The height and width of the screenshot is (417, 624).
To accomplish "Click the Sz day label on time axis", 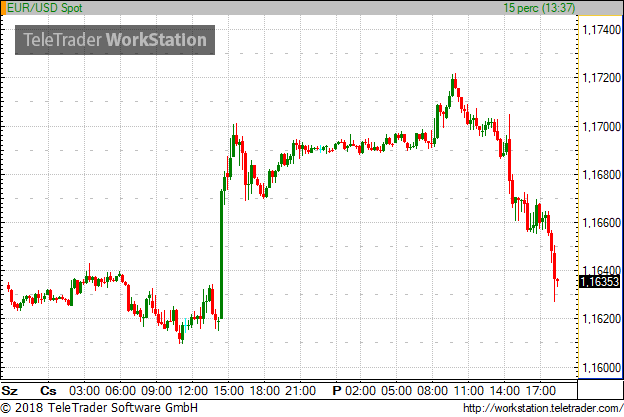I will (x=10, y=391).
